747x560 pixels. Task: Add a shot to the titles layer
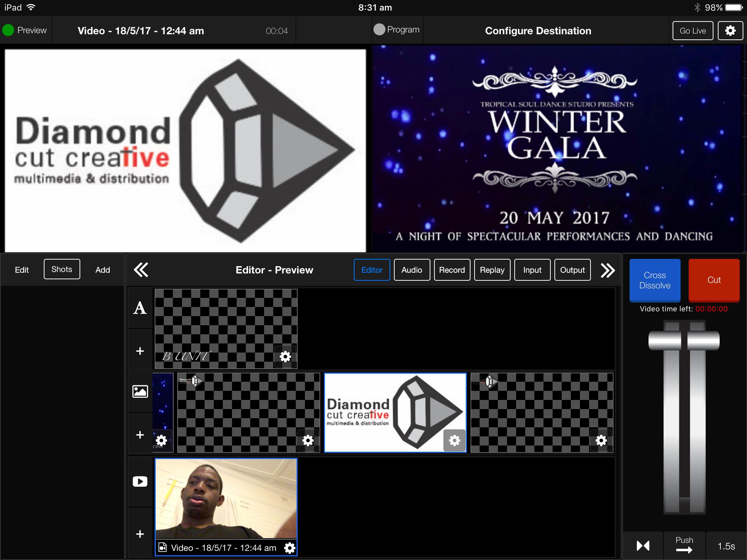140,351
